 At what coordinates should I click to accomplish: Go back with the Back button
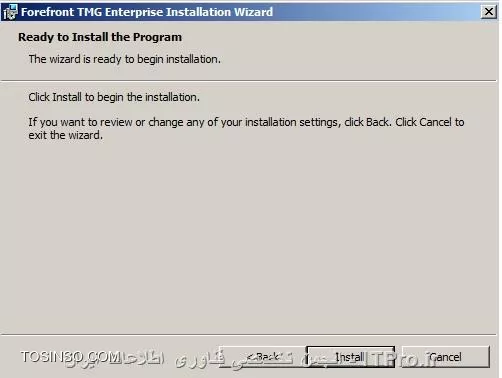(x=263, y=357)
